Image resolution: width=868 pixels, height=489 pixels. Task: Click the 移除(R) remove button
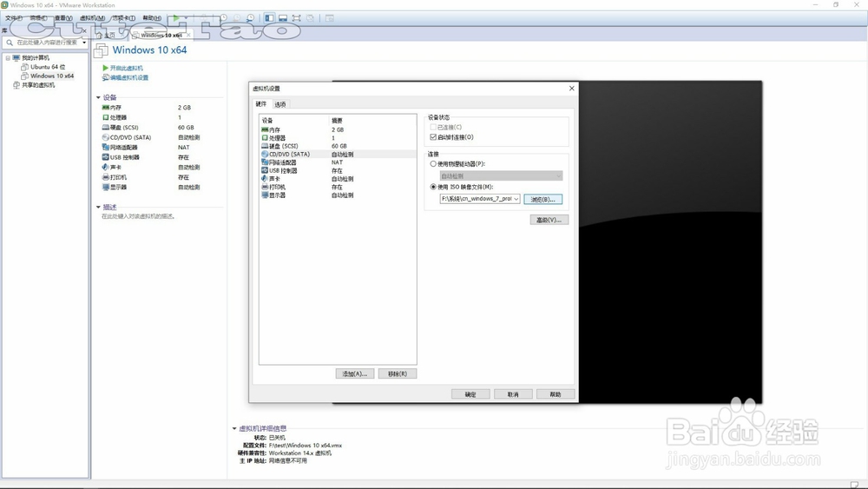tap(398, 373)
